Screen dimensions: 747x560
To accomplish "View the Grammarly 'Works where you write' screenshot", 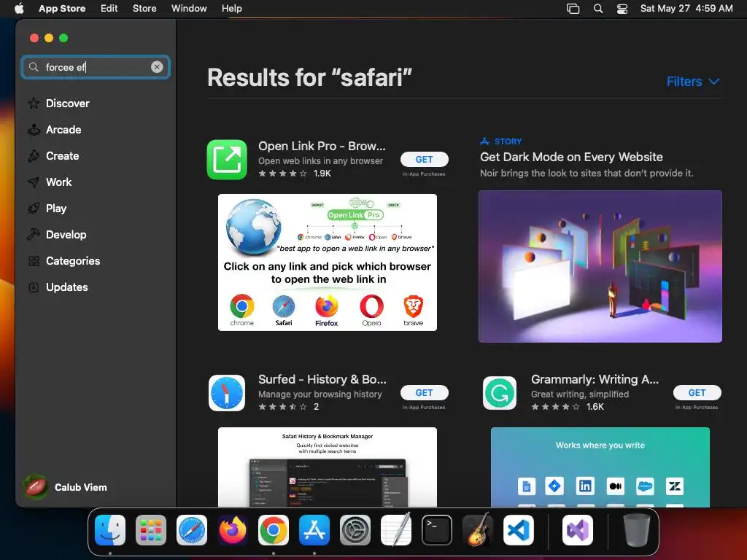I will point(600,467).
